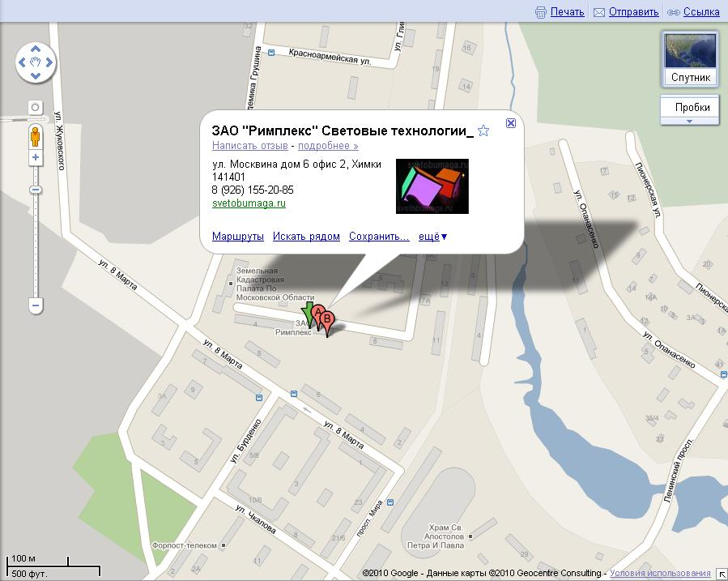Pan the map up with arrow control
728x581 pixels.
[x=36, y=47]
